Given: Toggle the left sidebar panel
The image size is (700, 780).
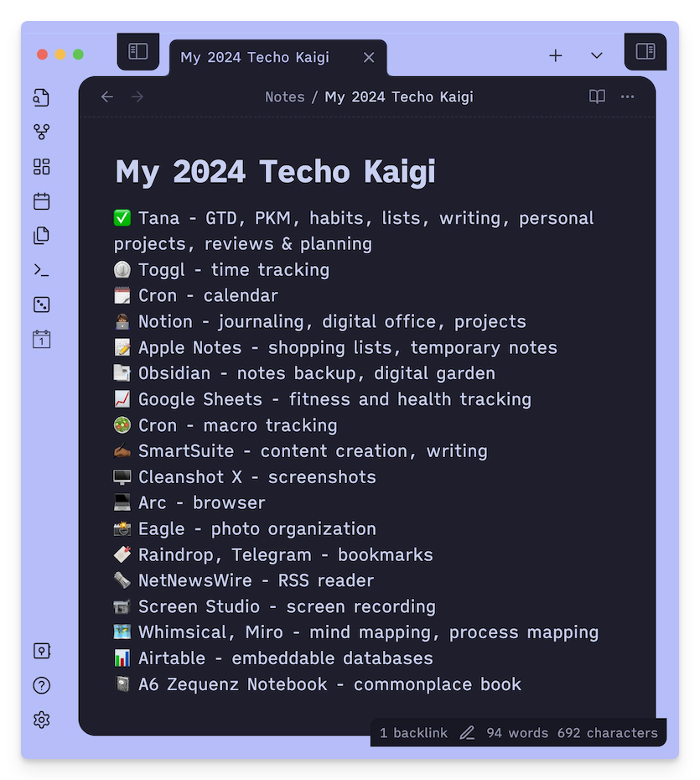Looking at the screenshot, I should tap(137, 51).
